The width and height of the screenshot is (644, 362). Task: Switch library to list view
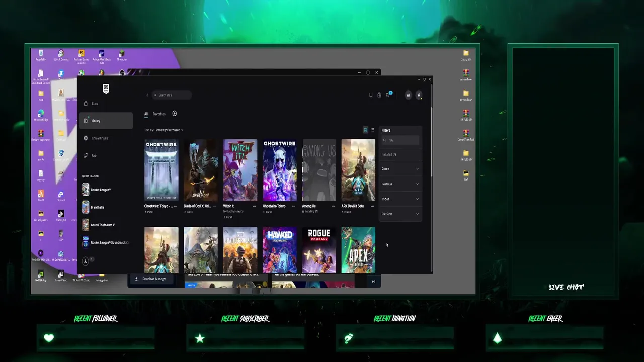click(x=372, y=130)
